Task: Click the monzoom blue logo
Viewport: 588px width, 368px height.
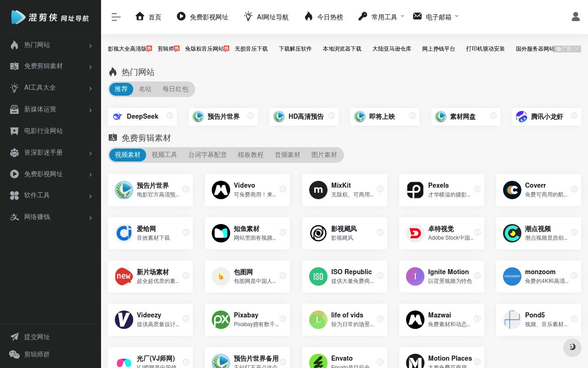Action: [512, 276]
